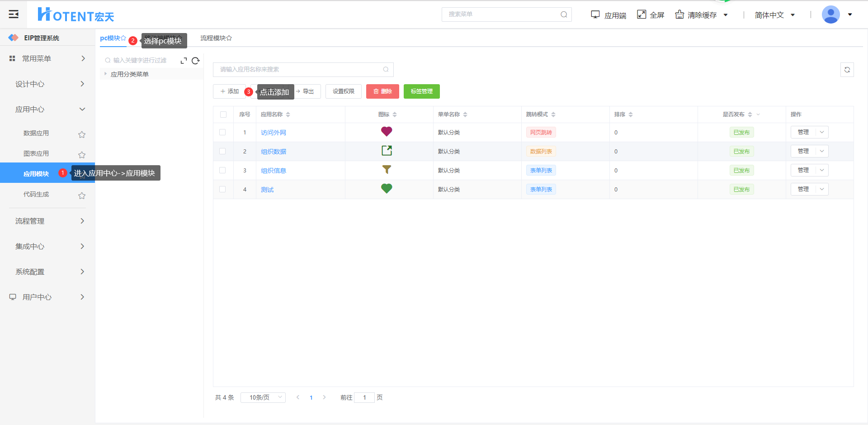The height and width of the screenshot is (425, 868).
Task: Click the red 删除 button
Action: pyautogui.click(x=382, y=91)
